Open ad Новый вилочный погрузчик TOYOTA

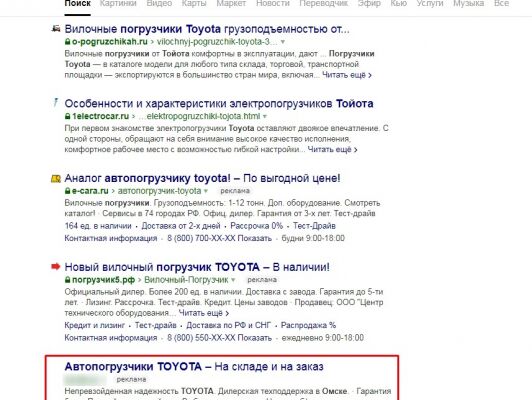tap(197, 267)
